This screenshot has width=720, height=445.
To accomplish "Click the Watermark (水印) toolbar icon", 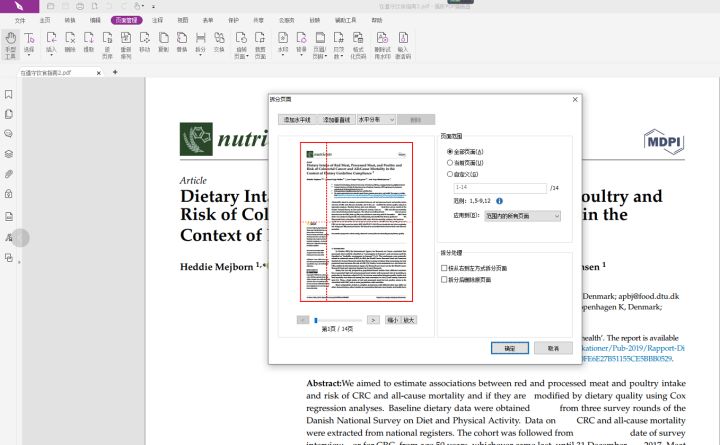I will (x=283, y=43).
